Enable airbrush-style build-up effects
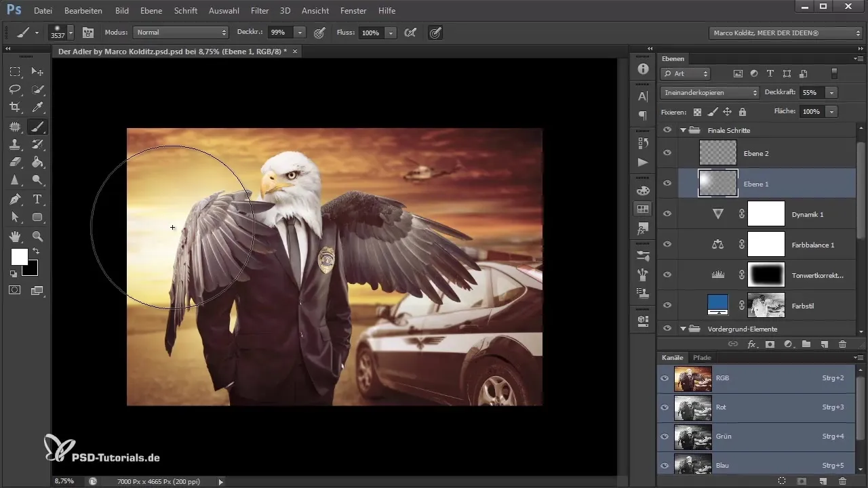The height and width of the screenshot is (488, 868). click(410, 32)
